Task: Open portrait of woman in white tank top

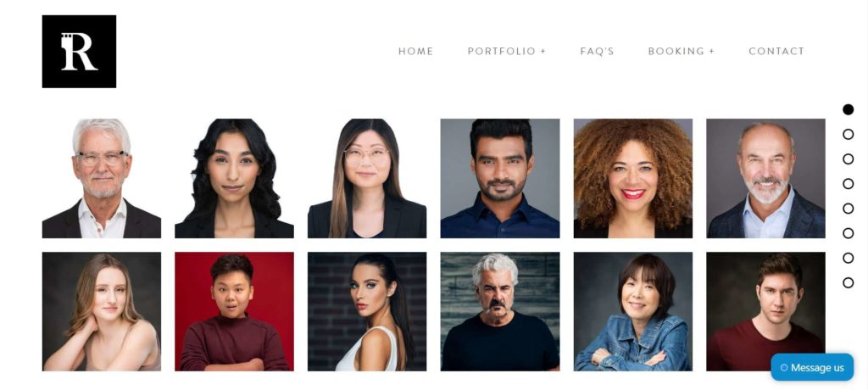Action: [x=367, y=311]
